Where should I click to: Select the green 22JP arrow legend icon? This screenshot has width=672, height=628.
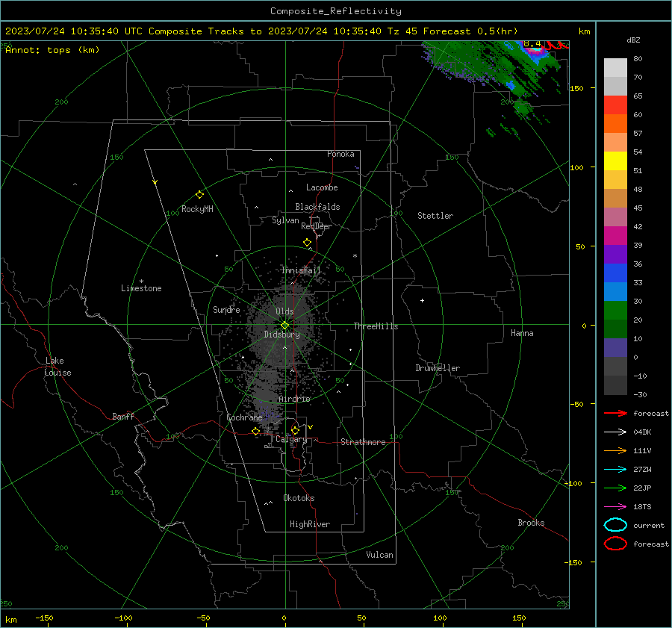click(x=615, y=488)
